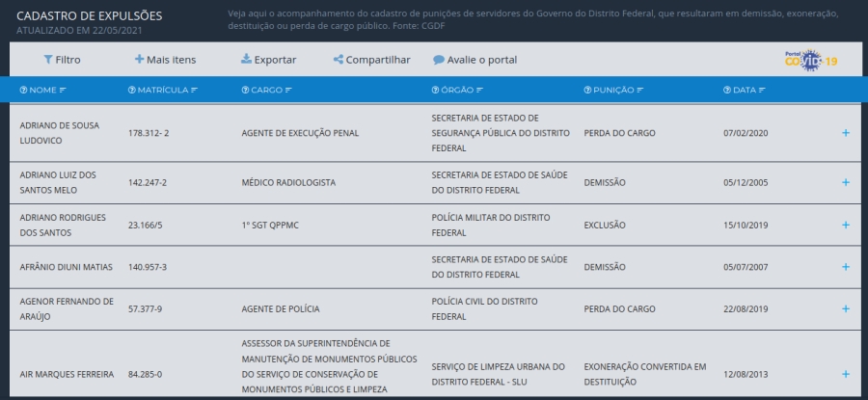Open the Avalie o portal link
The height and width of the screenshot is (400, 868).
(x=475, y=60)
